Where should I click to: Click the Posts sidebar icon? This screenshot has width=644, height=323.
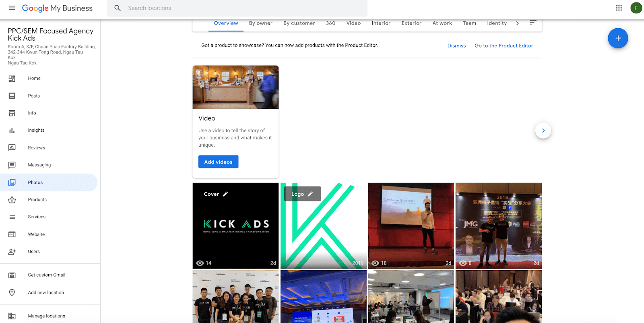[12, 96]
